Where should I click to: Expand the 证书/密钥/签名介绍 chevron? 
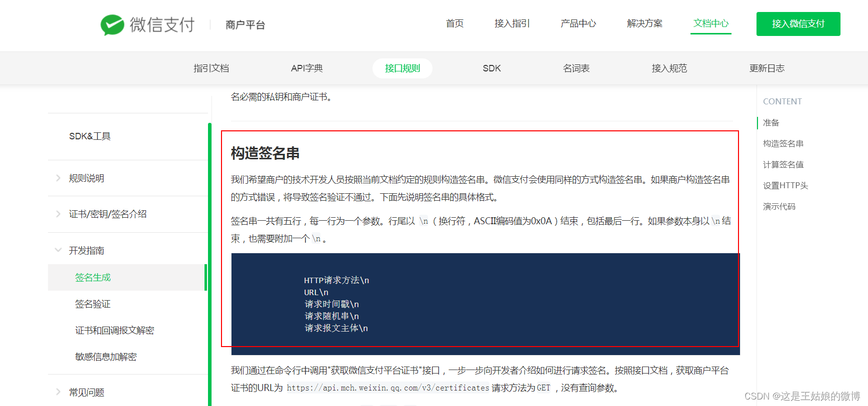point(58,214)
